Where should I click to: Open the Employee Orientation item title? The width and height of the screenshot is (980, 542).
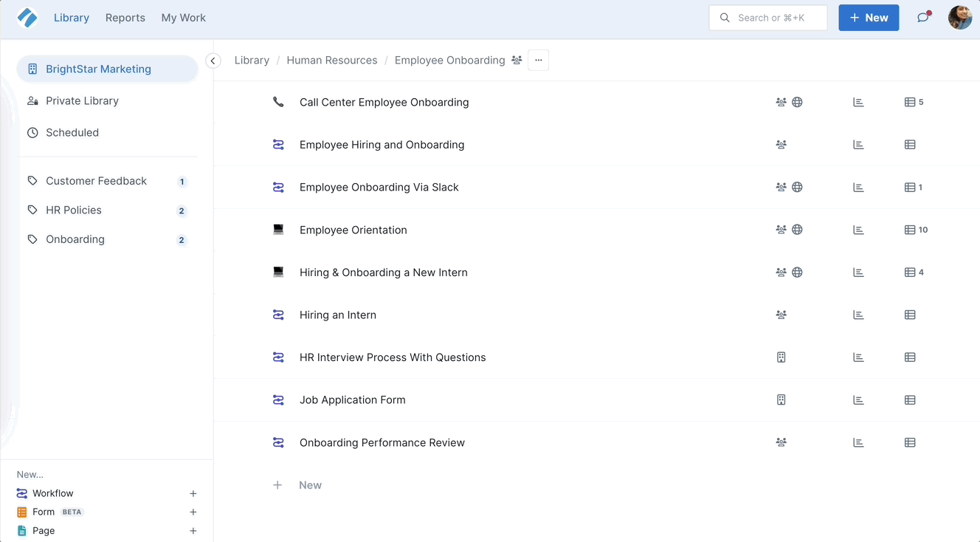(x=353, y=230)
